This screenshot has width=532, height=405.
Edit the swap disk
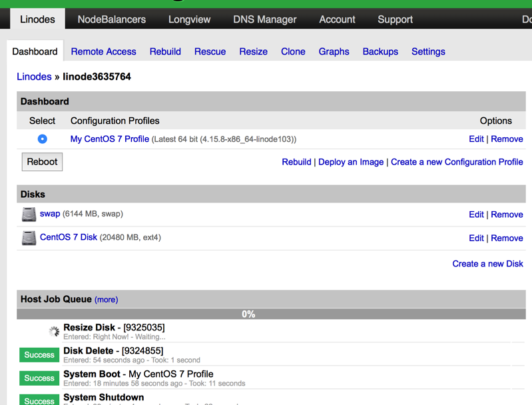click(476, 214)
